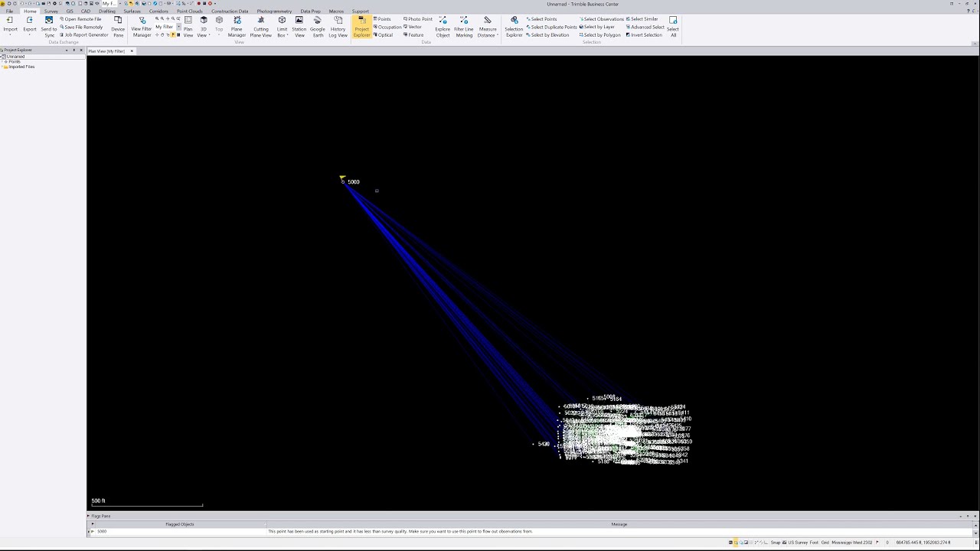The image size is (980, 551).
Task: Open the Surfaces ribbon tab
Action: point(132,11)
